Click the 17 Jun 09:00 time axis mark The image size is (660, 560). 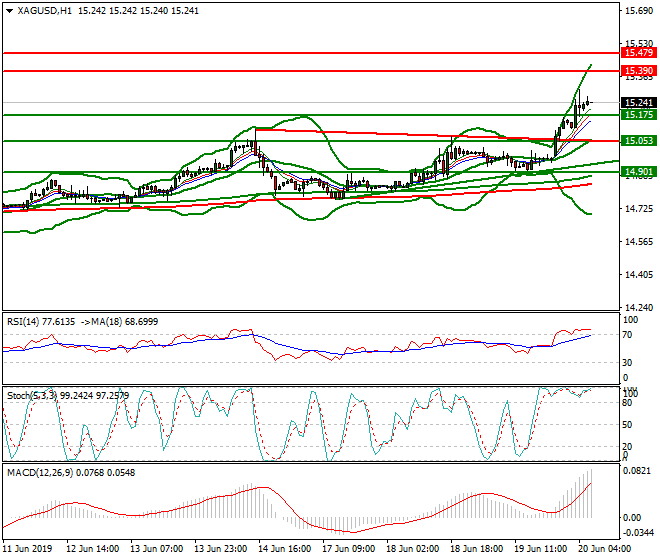(349, 549)
